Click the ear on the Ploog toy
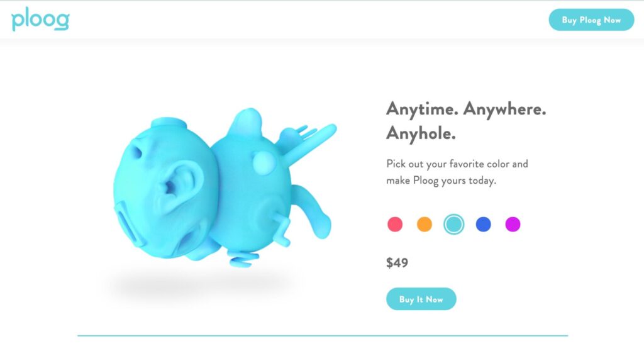644x363 pixels. [179, 185]
